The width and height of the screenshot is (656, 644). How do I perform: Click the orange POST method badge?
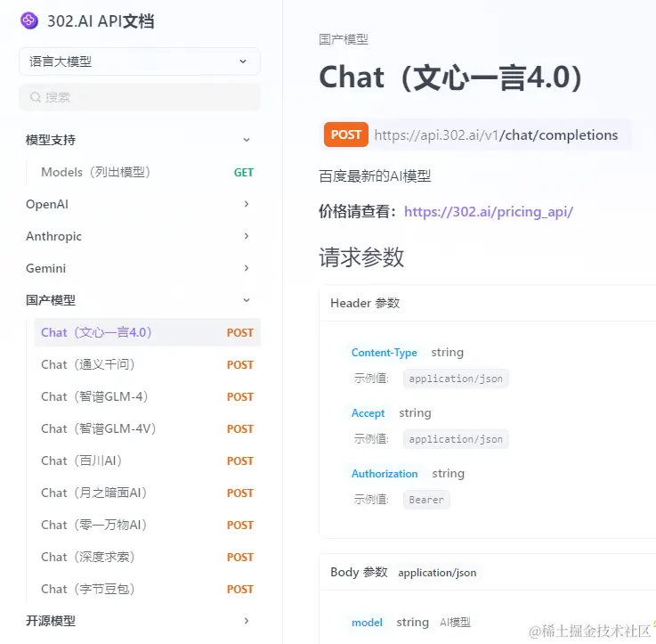click(x=346, y=135)
